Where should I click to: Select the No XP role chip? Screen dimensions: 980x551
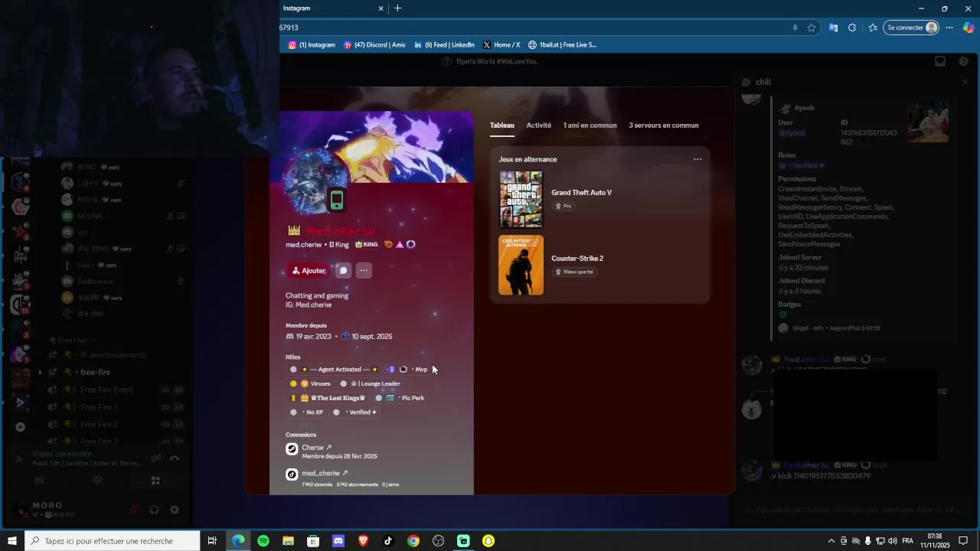click(x=306, y=412)
